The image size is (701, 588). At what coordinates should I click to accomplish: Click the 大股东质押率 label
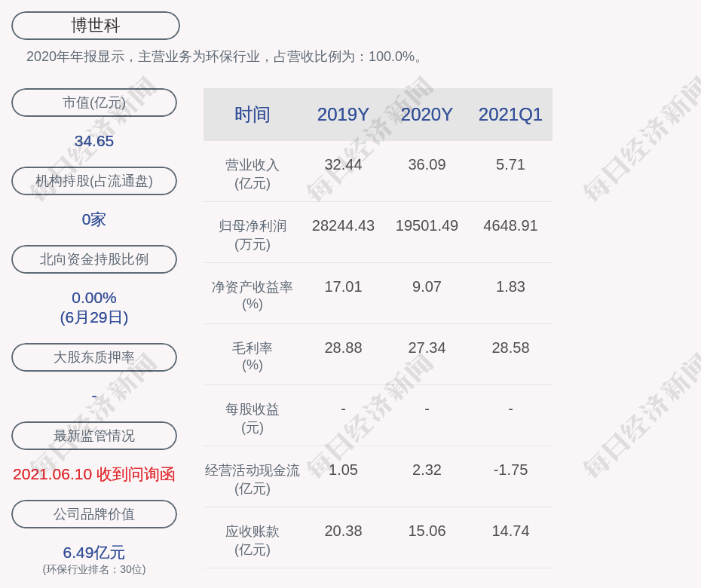click(94, 357)
